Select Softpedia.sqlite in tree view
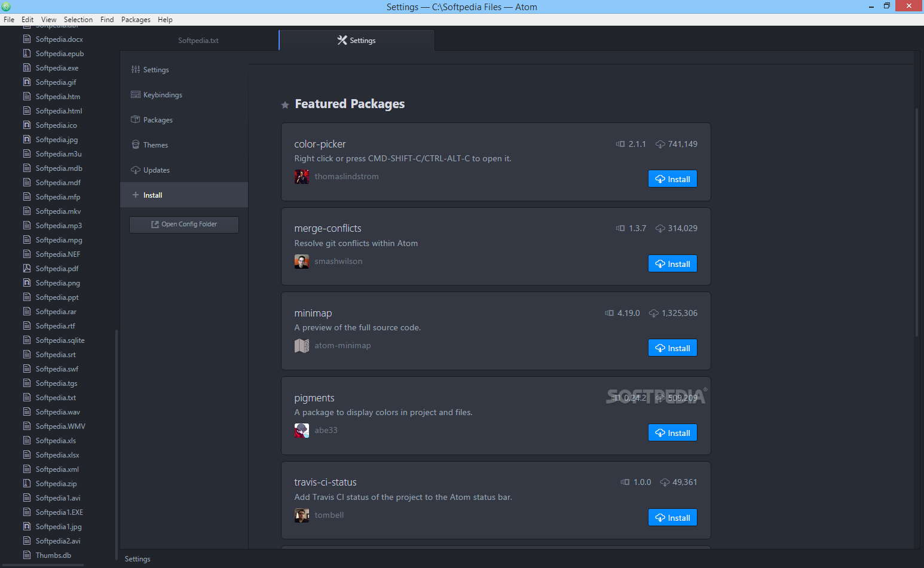Viewport: 924px width, 568px height. click(60, 340)
